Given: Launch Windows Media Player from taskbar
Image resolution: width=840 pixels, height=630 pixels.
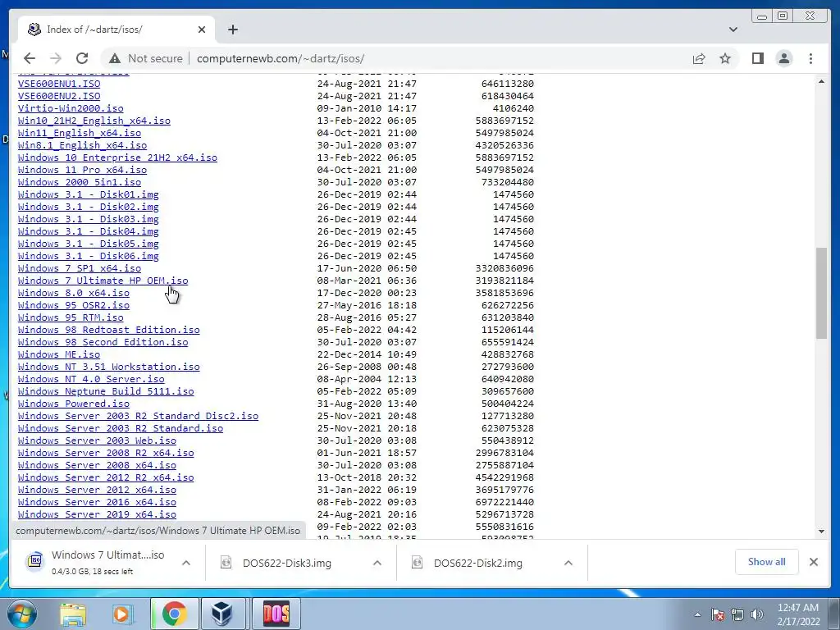Looking at the screenshot, I should point(121,614).
